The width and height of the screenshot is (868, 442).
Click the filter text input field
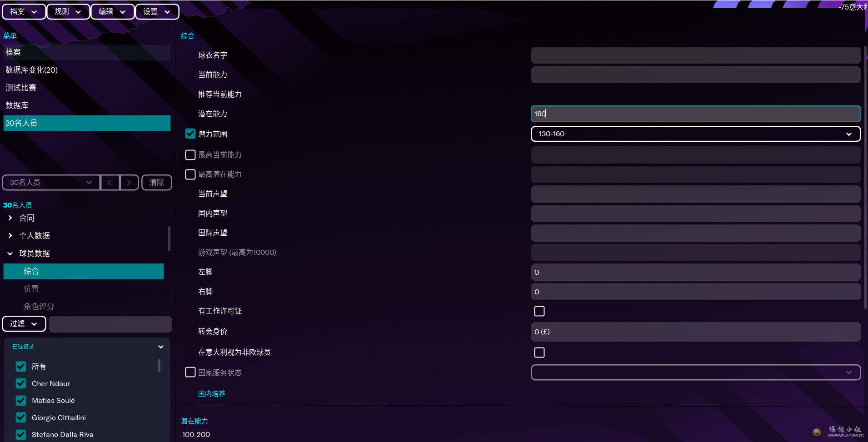[110, 324]
